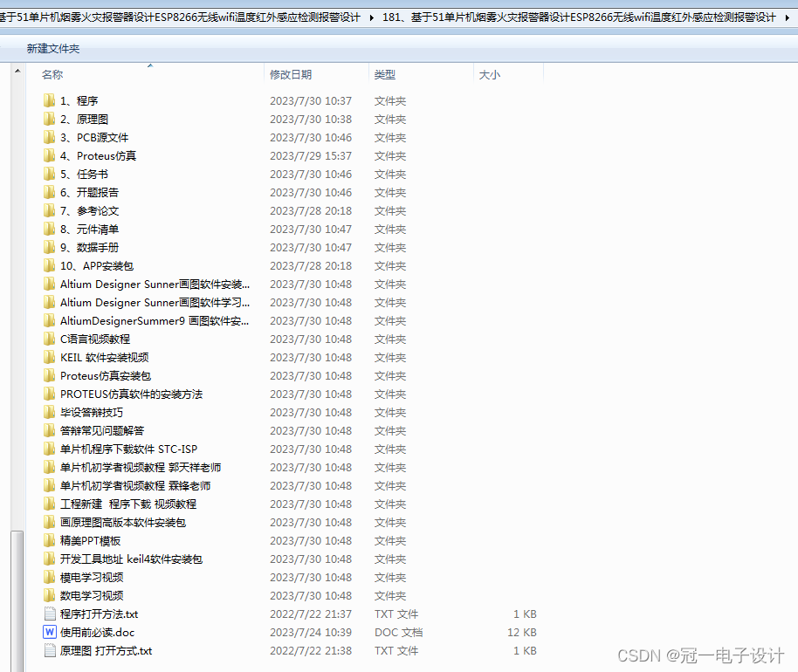Viewport: 798px width, 672px height.
Task: Click the folder icon of 数电学习视频
Action: pos(50,595)
